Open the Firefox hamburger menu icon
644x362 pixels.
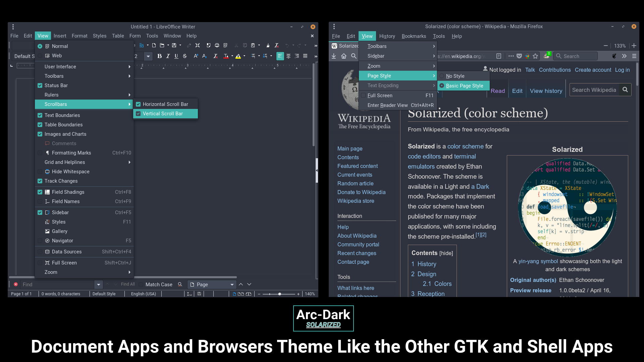[634, 56]
